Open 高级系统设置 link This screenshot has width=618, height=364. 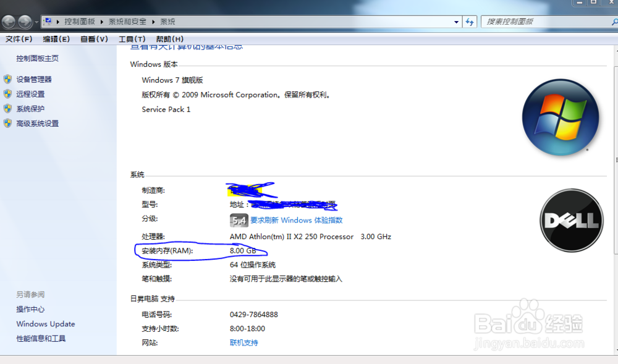(x=38, y=124)
